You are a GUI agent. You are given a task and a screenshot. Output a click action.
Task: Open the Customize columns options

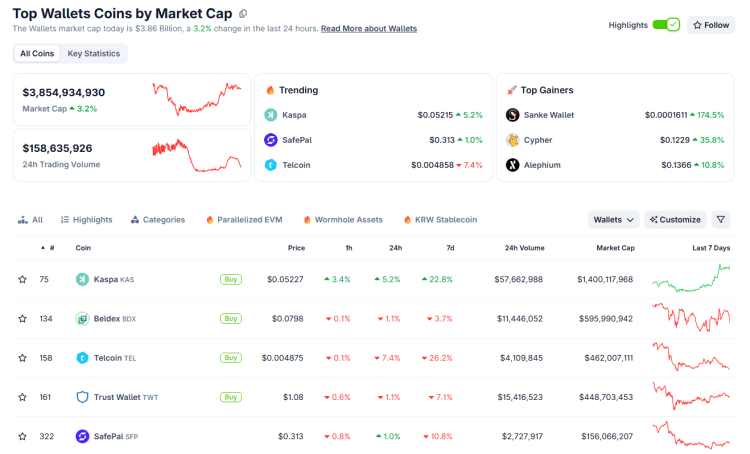tap(675, 219)
